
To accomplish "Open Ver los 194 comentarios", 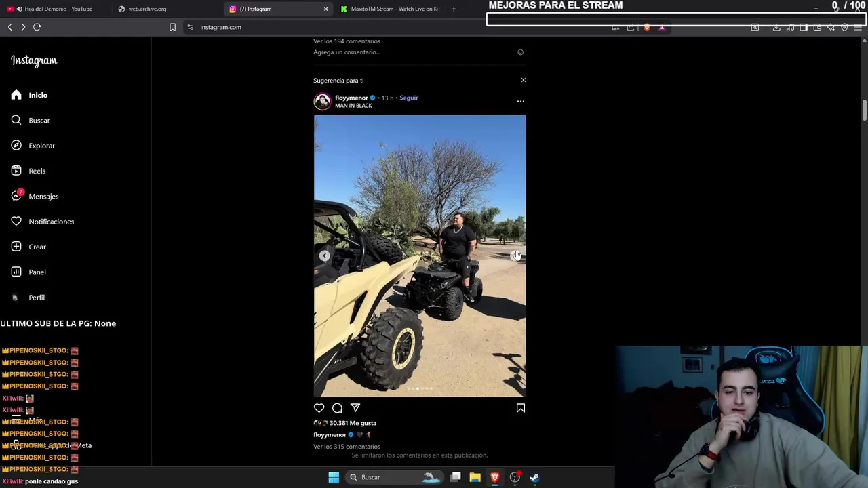I will coord(347,41).
